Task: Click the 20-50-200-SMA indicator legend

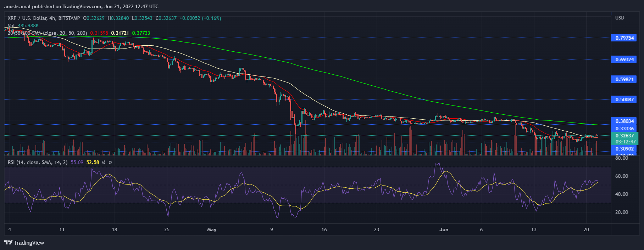Action: pyautogui.click(x=47, y=33)
